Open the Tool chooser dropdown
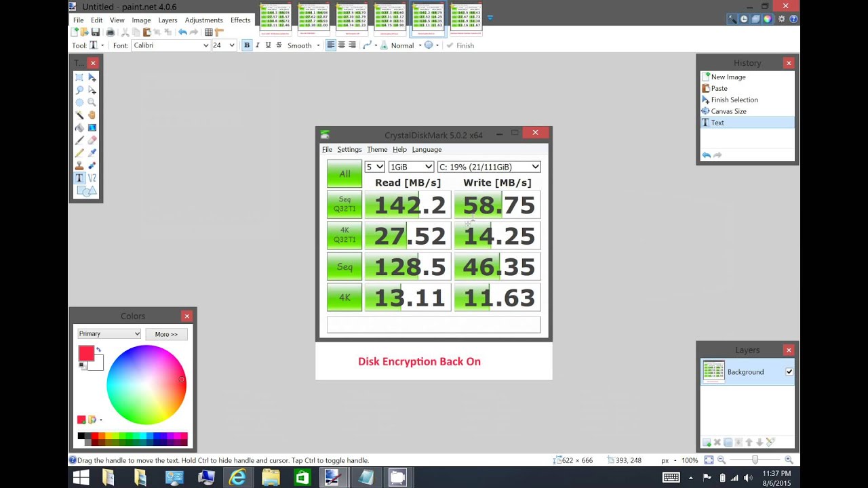 point(96,45)
